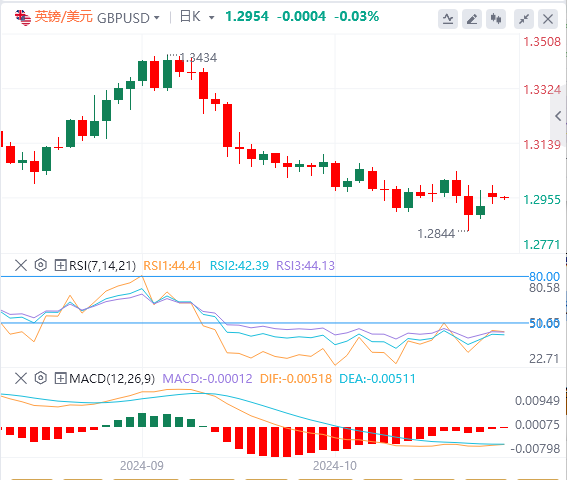Click the RSI(7,14,21) indicator label
The image size is (567, 480).
(102, 266)
